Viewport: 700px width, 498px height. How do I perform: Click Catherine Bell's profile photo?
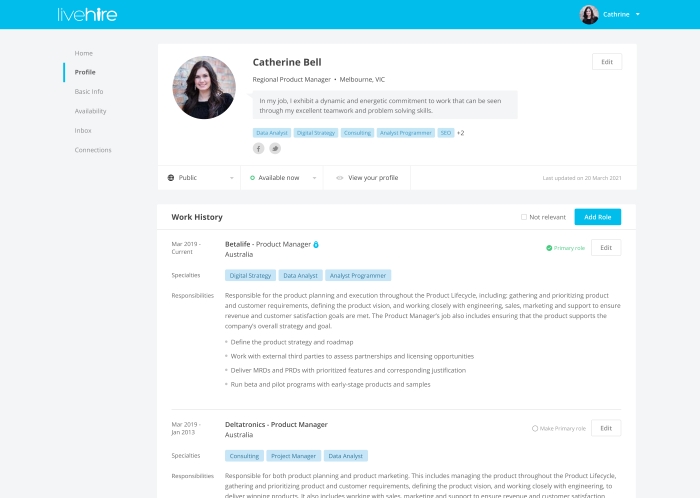pos(204,87)
